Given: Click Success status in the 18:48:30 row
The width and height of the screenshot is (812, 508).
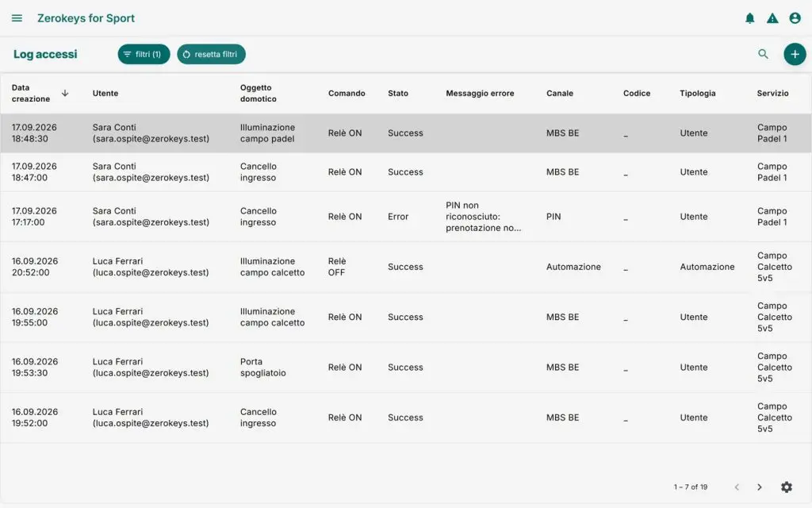Looking at the screenshot, I should (405, 133).
